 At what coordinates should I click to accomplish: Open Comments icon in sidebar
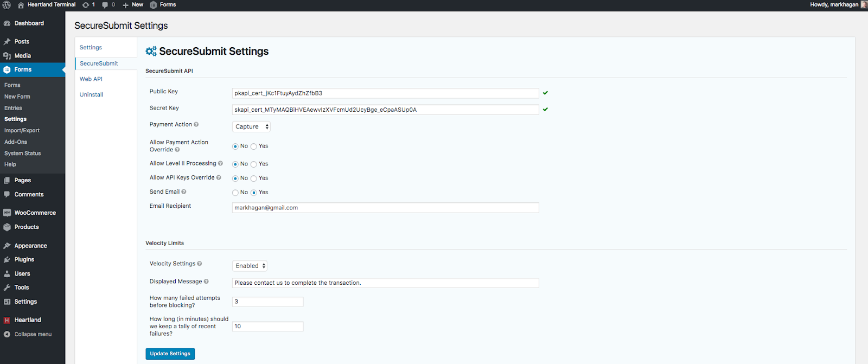[x=7, y=195]
